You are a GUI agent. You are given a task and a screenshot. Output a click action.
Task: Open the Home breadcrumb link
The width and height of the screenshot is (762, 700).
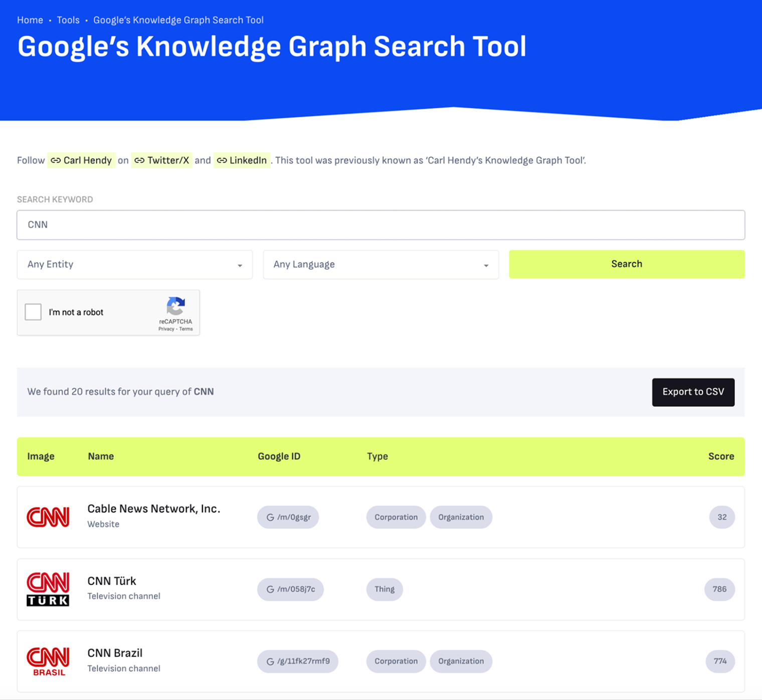[x=30, y=20]
